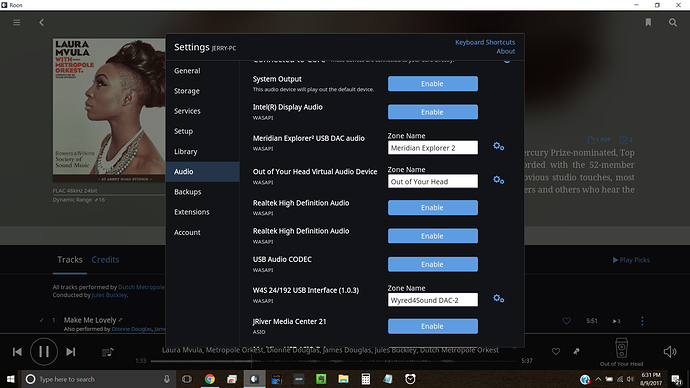
Task: Switch to the Credits tab
Action: pos(105,260)
